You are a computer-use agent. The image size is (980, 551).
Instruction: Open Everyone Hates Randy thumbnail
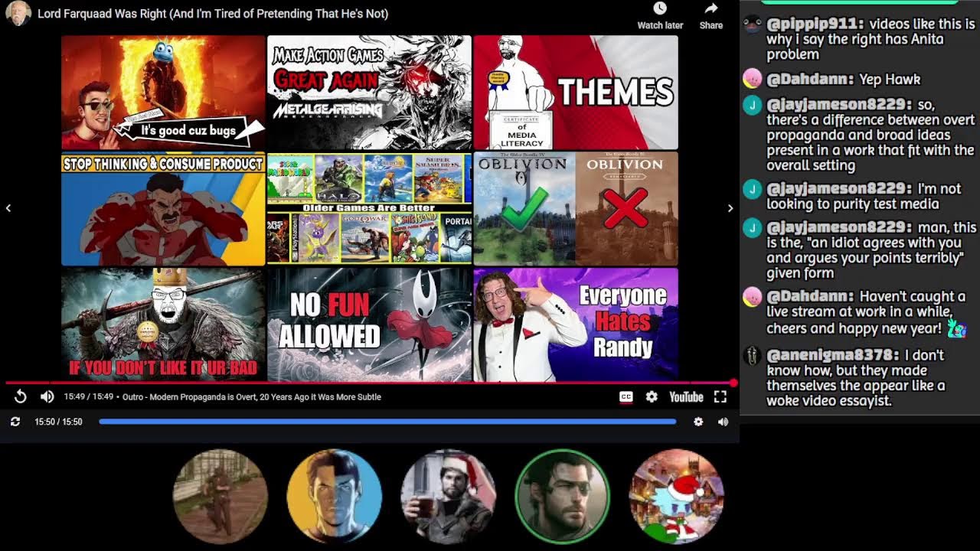click(576, 324)
